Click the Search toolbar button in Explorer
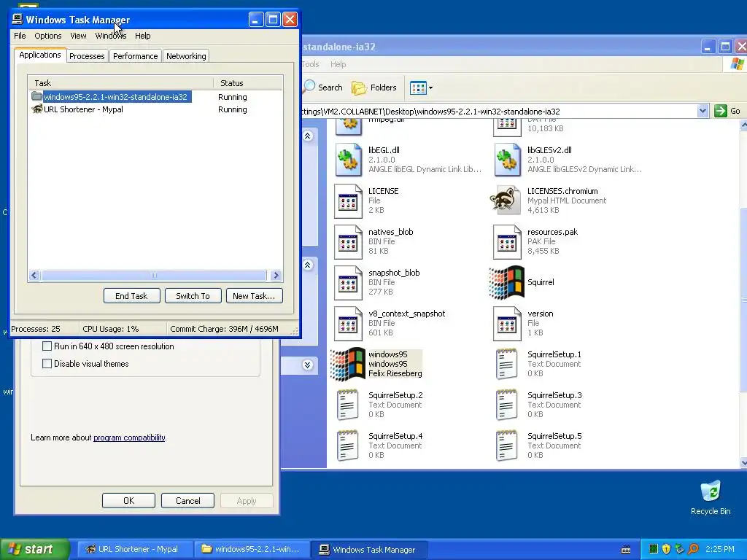The image size is (747, 560). 323,87
